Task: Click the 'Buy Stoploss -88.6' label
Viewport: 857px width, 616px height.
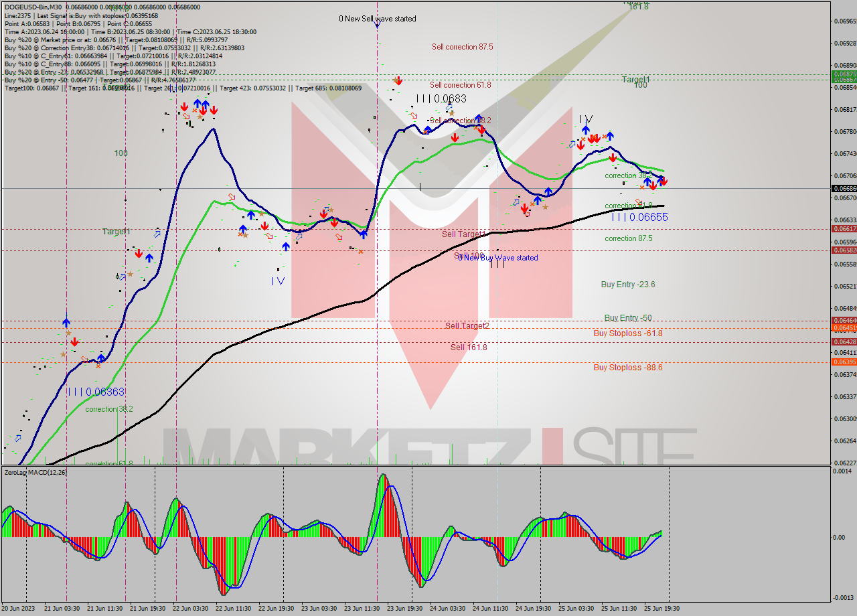Action: 628,368
